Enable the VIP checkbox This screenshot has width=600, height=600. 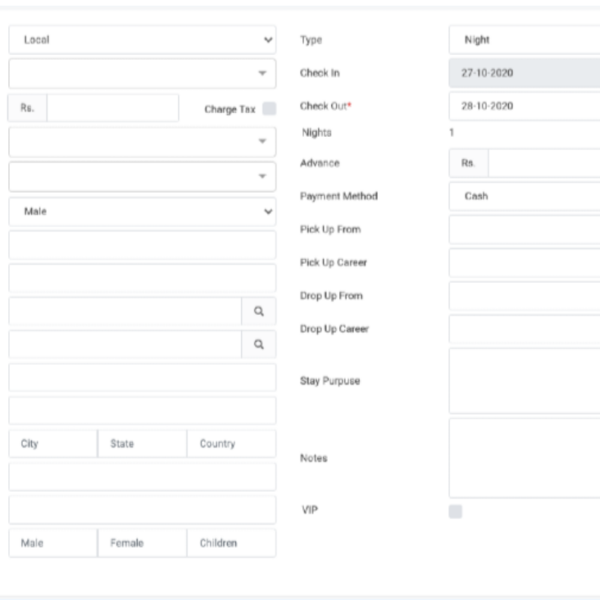click(x=456, y=511)
